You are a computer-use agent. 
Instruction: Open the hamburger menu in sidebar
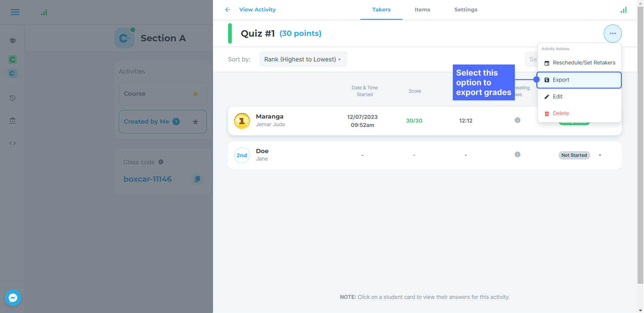click(15, 12)
